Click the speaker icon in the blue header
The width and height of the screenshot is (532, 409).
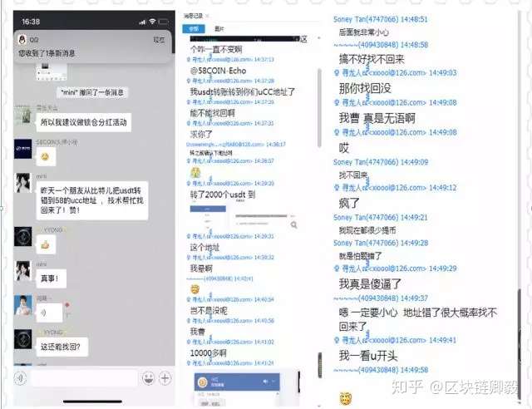265,382
